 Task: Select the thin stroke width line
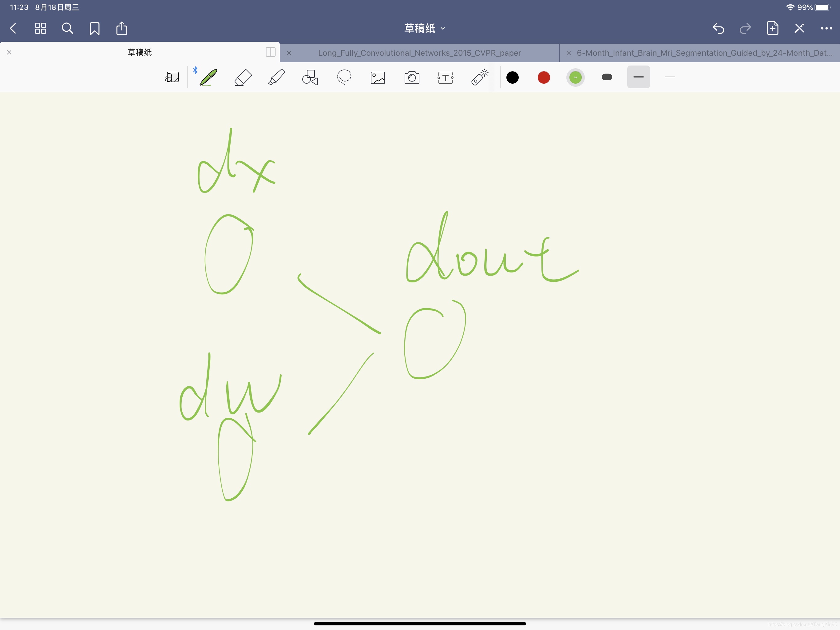670,77
